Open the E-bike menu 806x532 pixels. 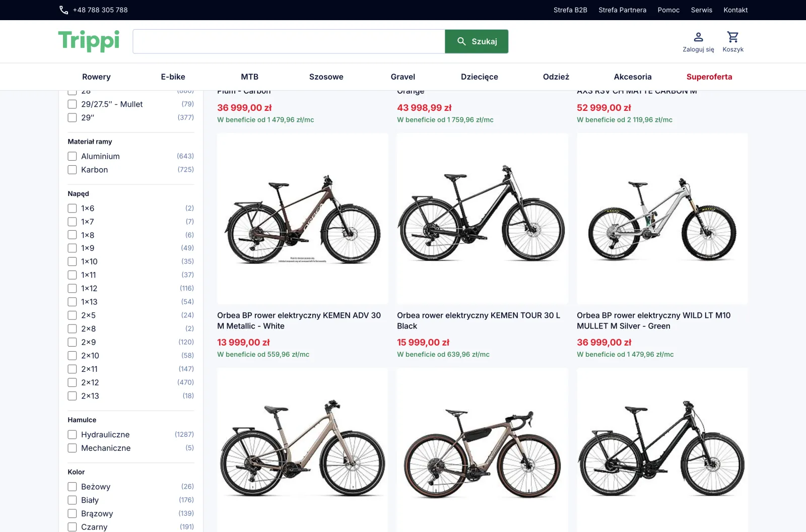coord(173,77)
